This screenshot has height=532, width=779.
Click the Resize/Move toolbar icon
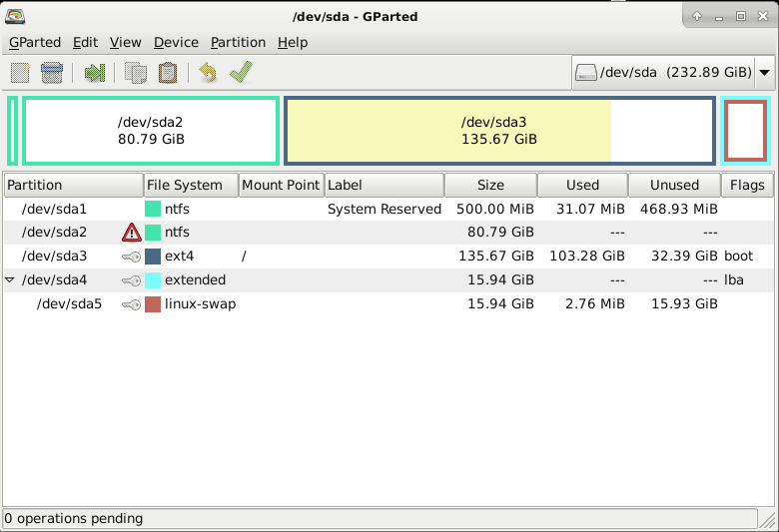click(95, 73)
